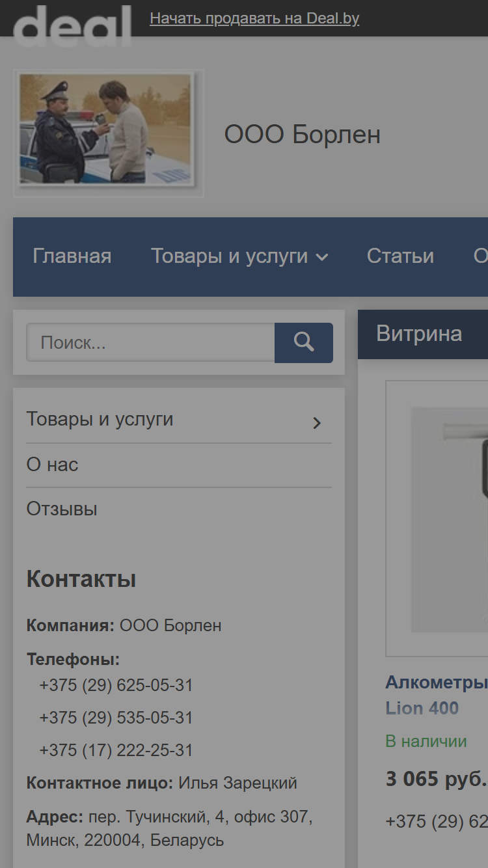Click В наличии availability label
This screenshot has width=488, height=868.
(x=426, y=741)
